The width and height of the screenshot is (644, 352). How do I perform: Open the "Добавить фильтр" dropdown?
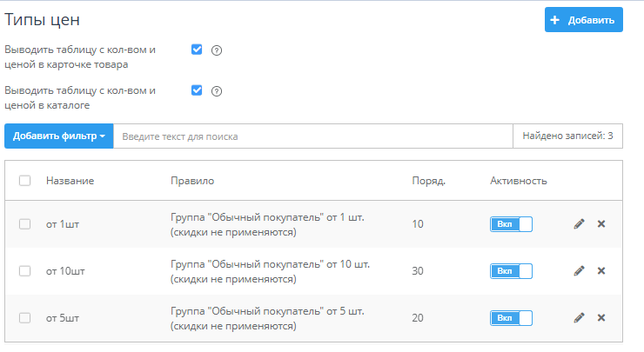[x=58, y=136]
